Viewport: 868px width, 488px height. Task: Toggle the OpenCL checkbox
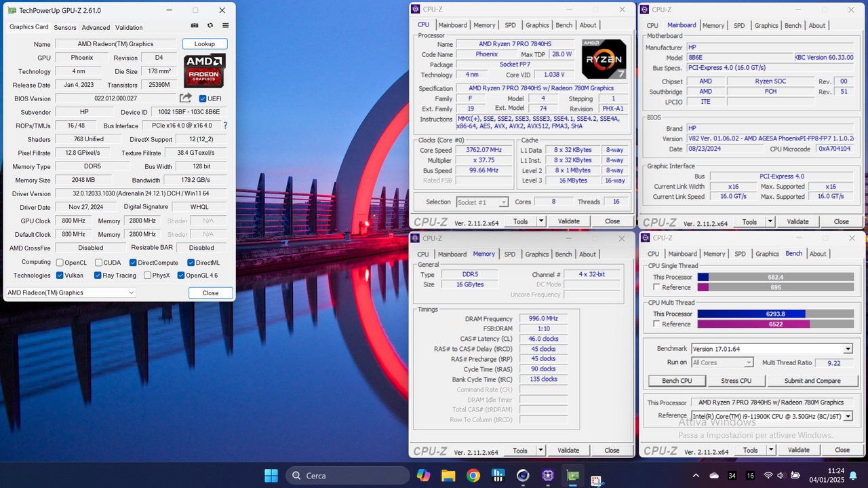(60, 263)
